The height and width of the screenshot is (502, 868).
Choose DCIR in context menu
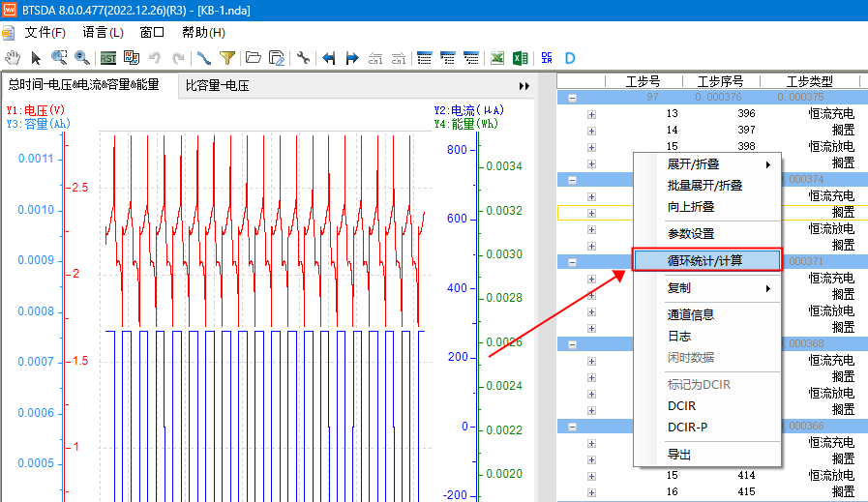click(x=707, y=406)
